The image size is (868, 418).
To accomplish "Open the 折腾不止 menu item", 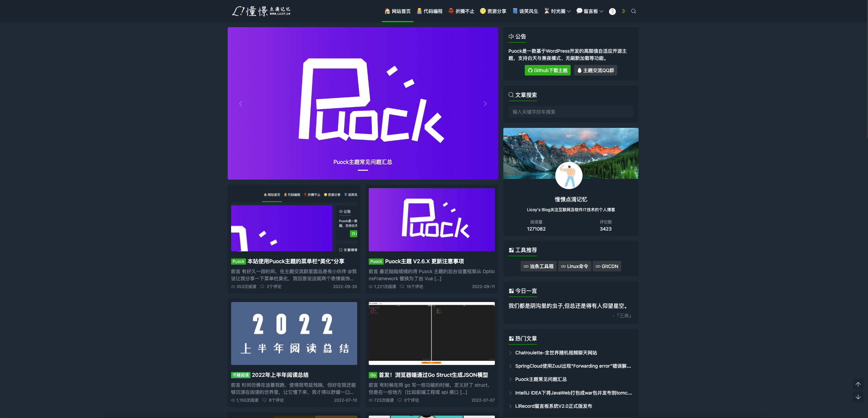I will (x=461, y=11).
